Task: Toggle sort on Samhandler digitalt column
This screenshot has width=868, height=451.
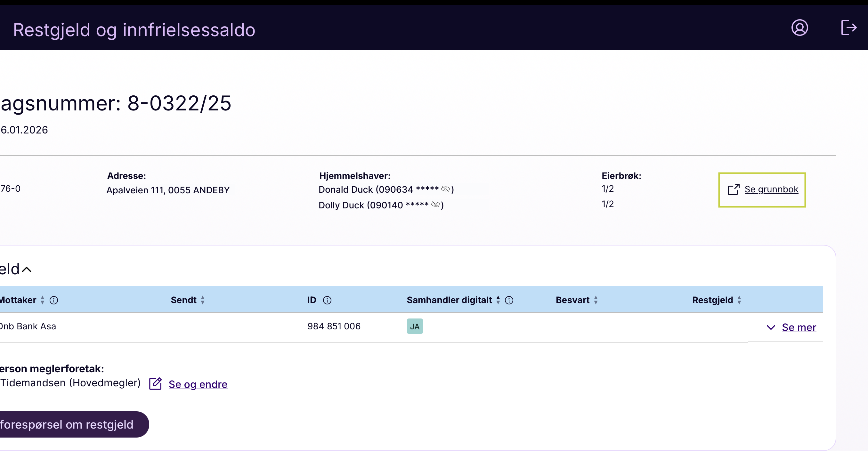Action: coord(498,300)
